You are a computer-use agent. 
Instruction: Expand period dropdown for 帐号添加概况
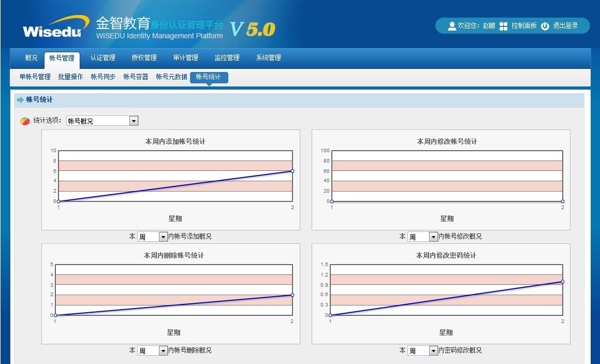[x=152, y=237]
